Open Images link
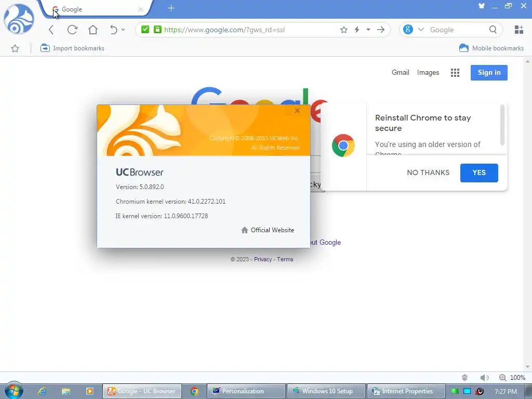The image size is (532, 399). point(428,72)
